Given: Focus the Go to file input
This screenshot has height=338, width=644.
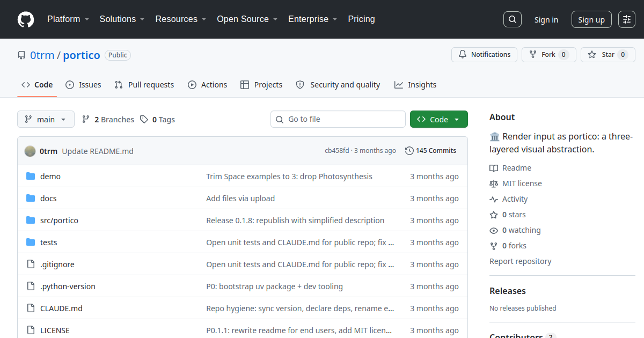Looking at the screenshot, I should coord(338,119).
